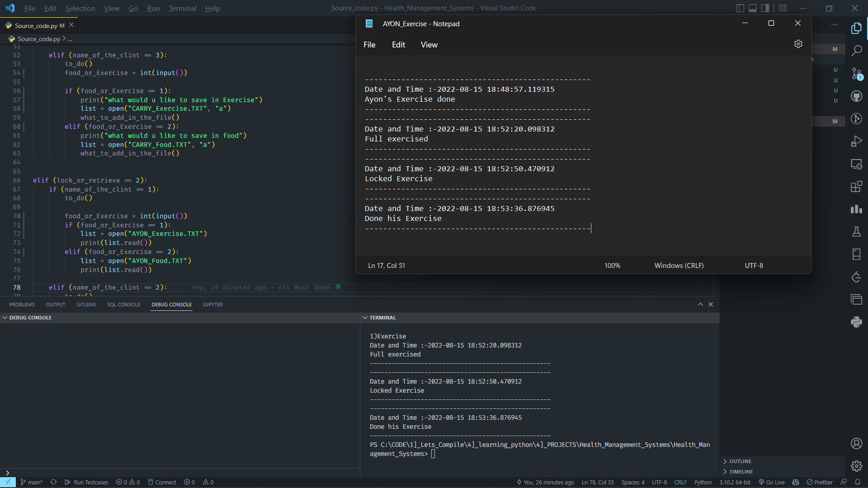Open the Accounts menu icon

(x=856, y=443)
